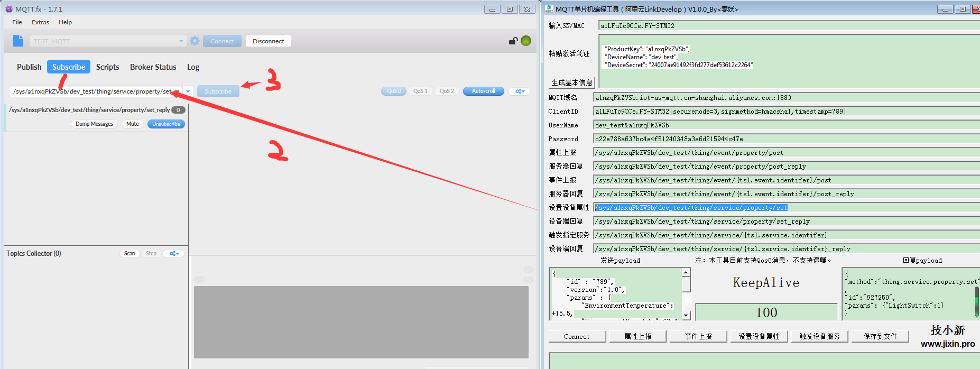Click the green connection status indicator
The height and width of the screenshot is (369, 980).
point(526,41)
